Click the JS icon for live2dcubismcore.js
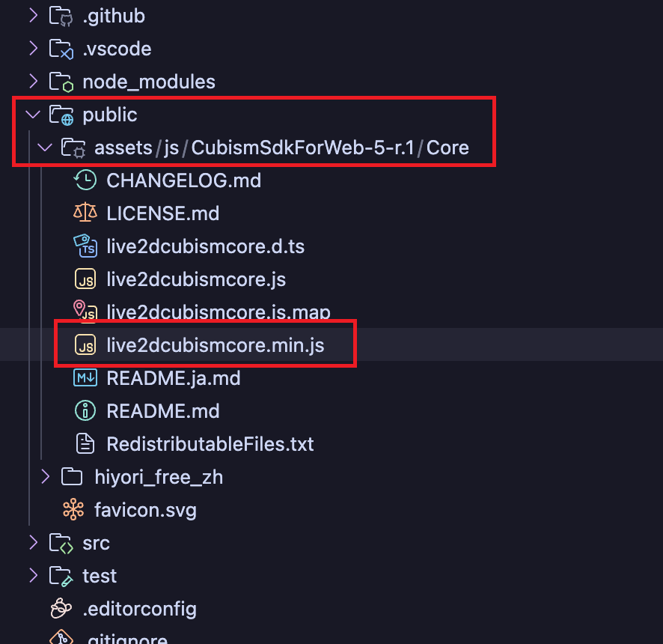 (x=85, y=279)
